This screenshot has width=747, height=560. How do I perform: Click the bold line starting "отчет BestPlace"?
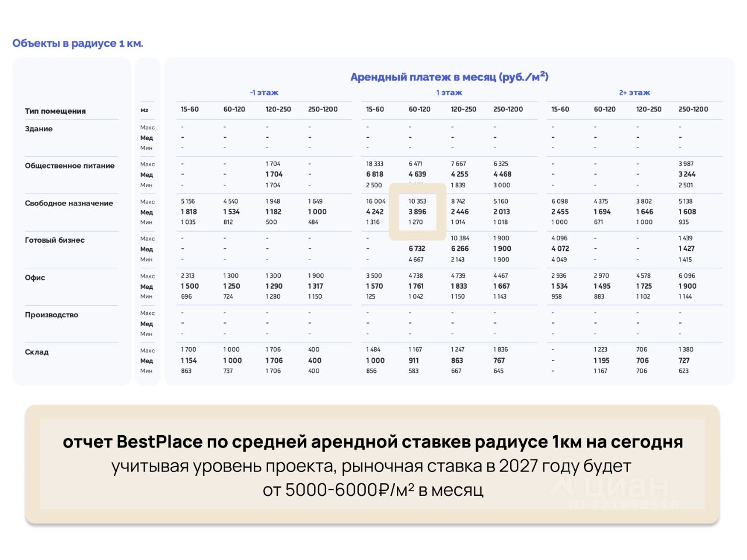[373, 442]
